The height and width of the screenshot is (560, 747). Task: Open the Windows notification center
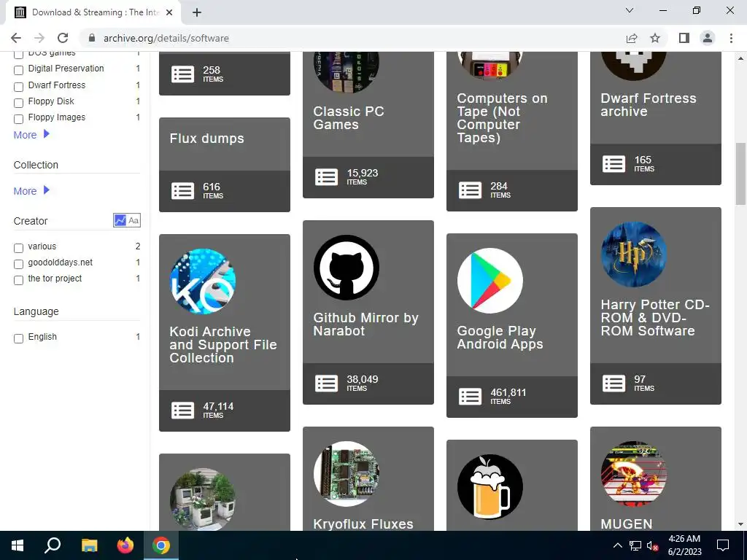723,545
